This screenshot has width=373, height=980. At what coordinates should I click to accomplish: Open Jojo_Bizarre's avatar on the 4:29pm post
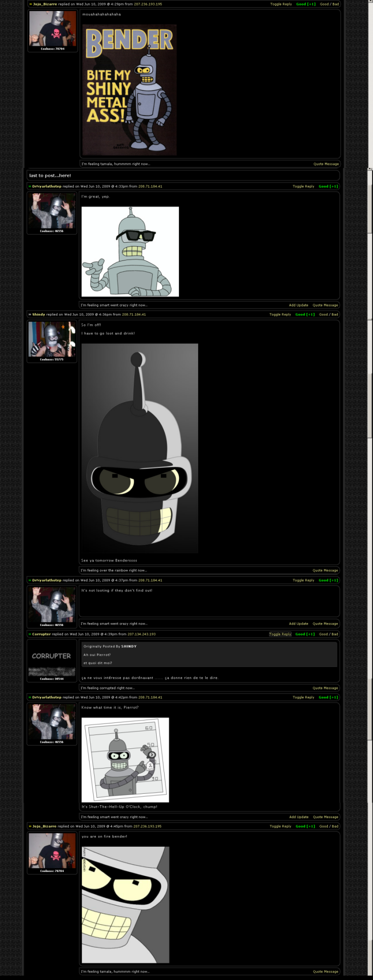(x=53, y=28)
